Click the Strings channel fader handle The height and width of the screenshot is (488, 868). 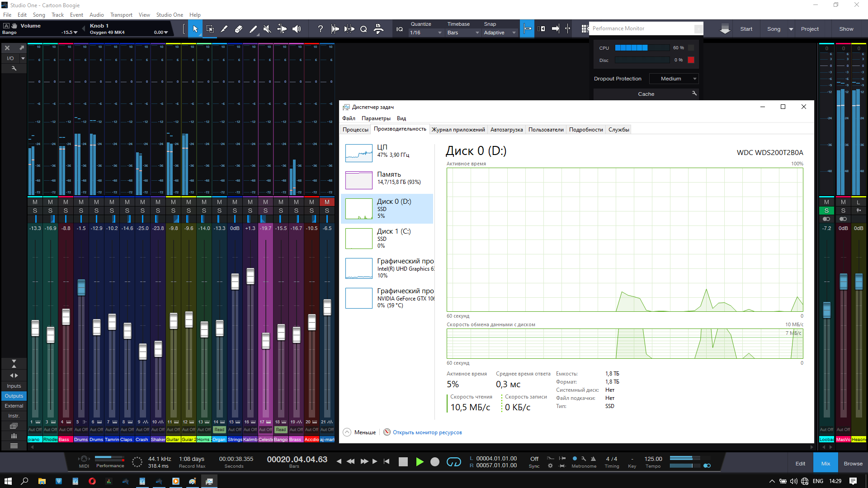click(235, 282)
